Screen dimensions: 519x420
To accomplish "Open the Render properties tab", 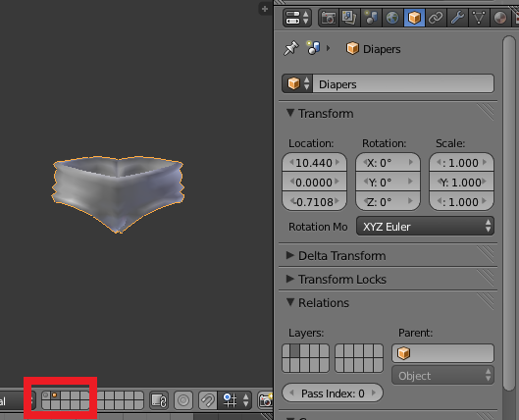I will (x=329, y=18).
